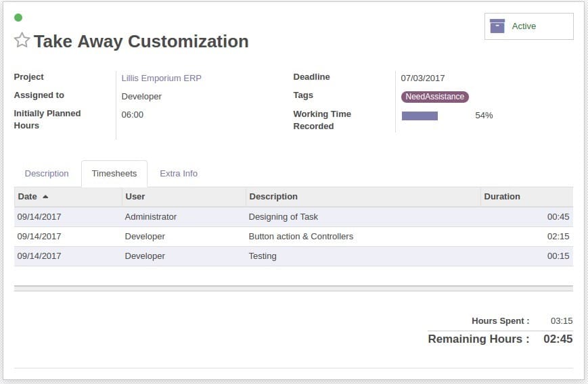
Task: Click the Initially Planned Hours value 06:00
Action: click(133, 115)
